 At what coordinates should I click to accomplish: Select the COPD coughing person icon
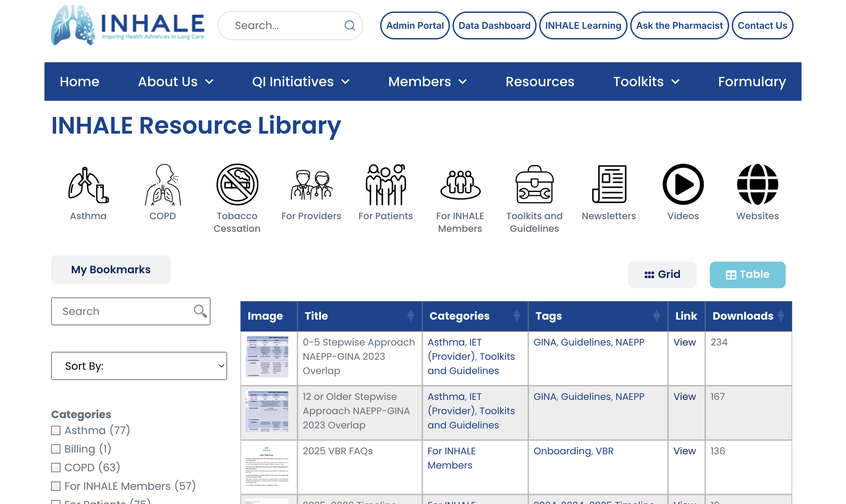click(x=162, y=185)
